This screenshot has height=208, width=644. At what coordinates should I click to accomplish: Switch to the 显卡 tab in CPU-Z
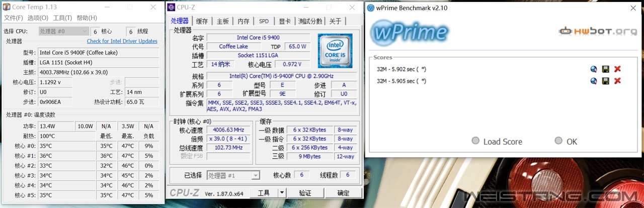(x=285, y=21)
